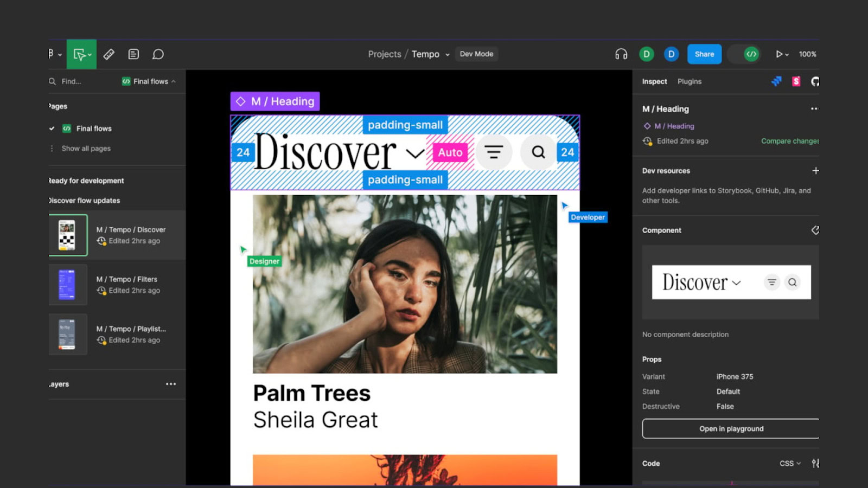Start audio conversation with headphones icon
Viewport: 868px width, 488px height.
point(621,54)
